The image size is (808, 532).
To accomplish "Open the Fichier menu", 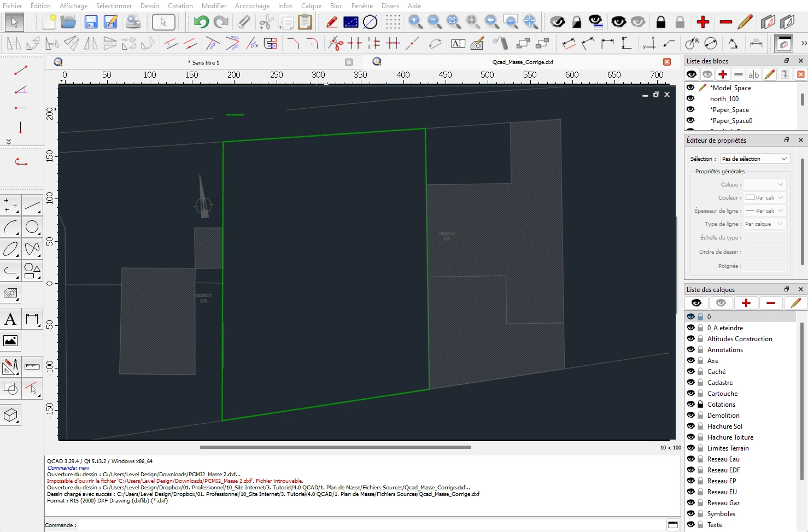I will click(x=13, y=5).
